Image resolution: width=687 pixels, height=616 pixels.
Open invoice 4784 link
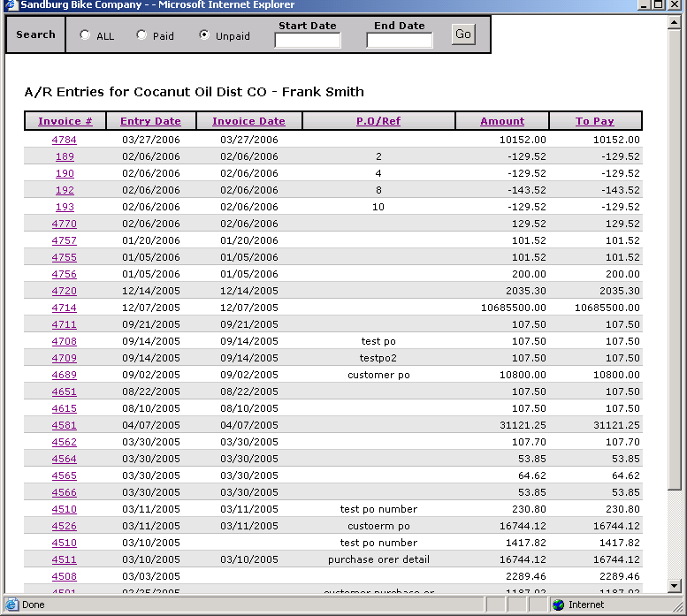(65, 140)
